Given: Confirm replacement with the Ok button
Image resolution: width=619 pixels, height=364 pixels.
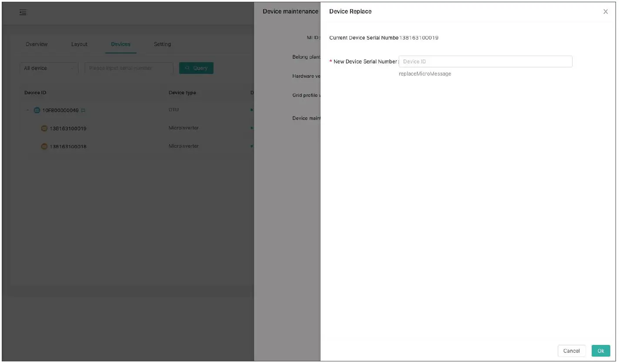Looking at the screenshot, I should (x=601, y=351).
